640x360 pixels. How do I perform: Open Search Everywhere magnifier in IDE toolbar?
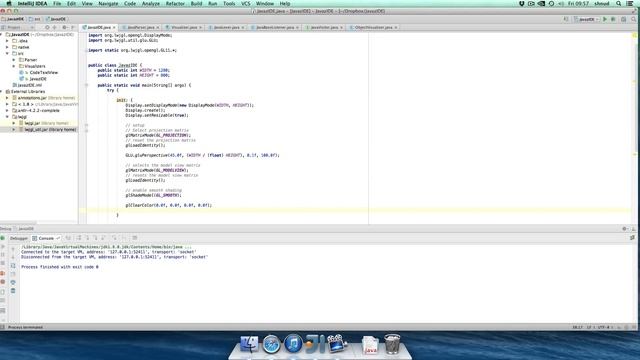tap(634, 19)
